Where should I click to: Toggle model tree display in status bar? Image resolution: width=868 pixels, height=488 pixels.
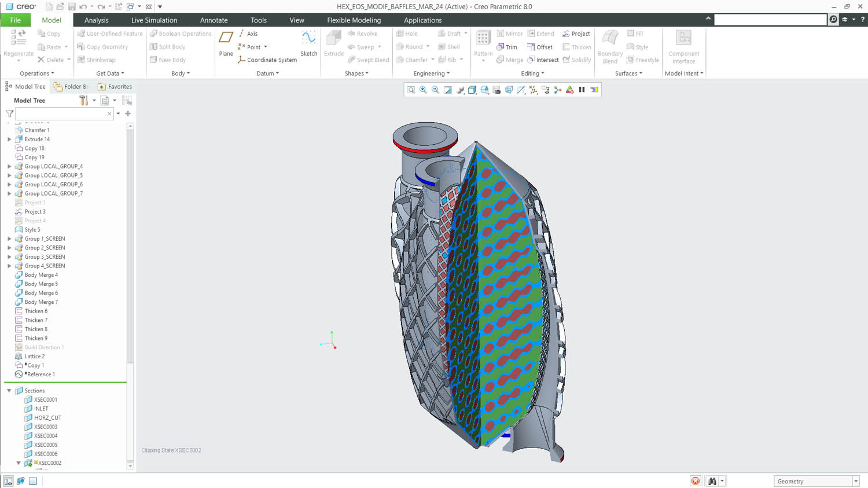click(x=8, y=481)
